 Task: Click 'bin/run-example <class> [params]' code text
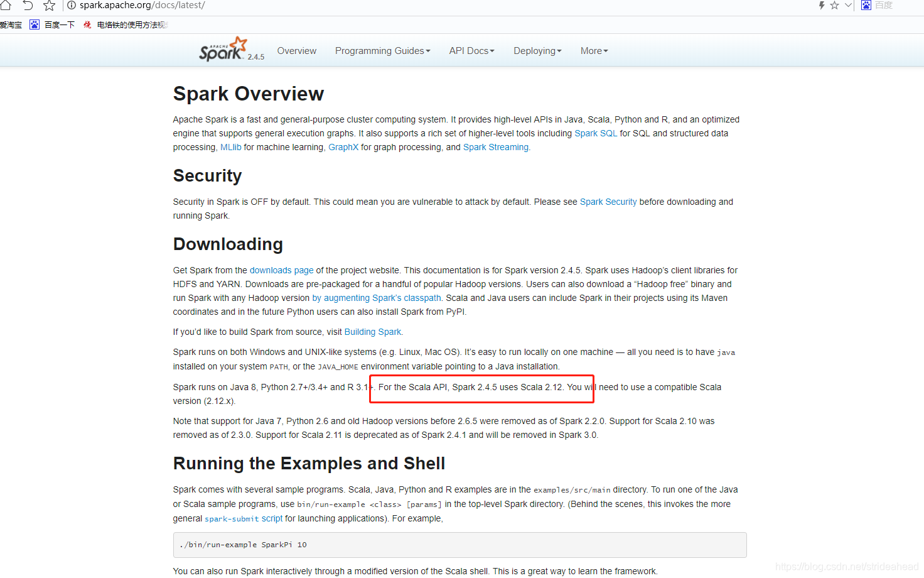[x=370, y=504]
